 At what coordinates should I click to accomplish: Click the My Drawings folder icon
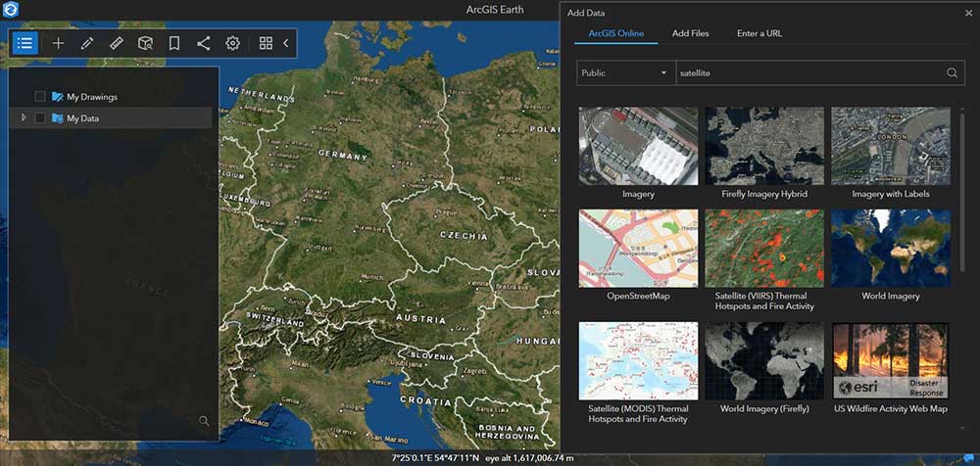pyautogui.click(x=58, y=96)
